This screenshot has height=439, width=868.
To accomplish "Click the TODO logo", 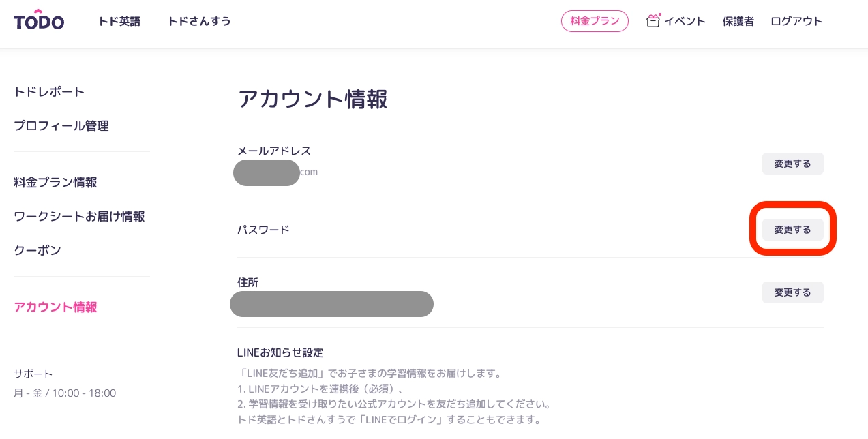I will (39, 20).
